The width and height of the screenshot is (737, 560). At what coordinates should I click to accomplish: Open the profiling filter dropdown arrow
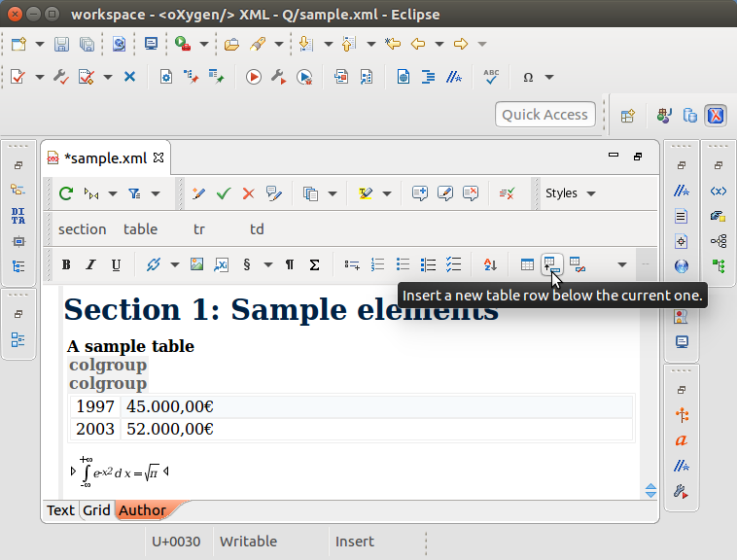(x=156, y=193)
